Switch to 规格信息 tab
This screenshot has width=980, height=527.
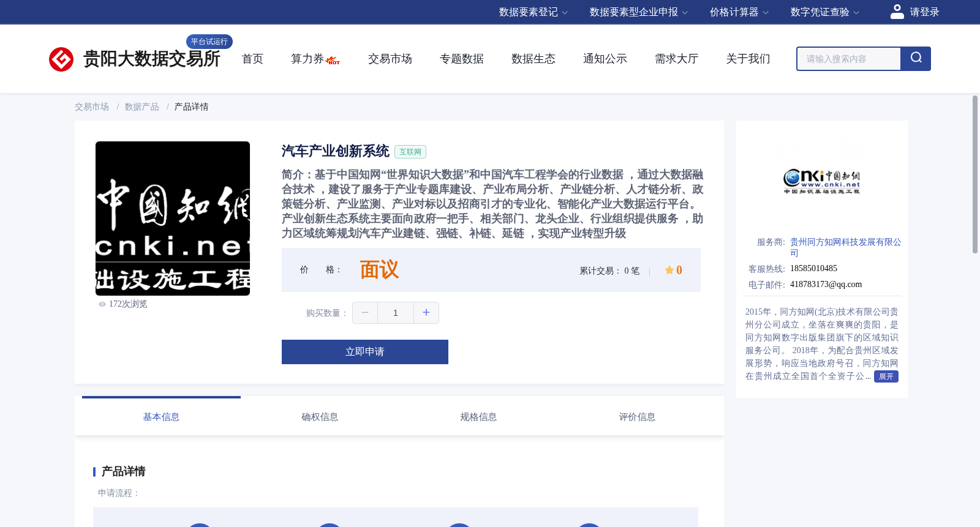(478, 417)
